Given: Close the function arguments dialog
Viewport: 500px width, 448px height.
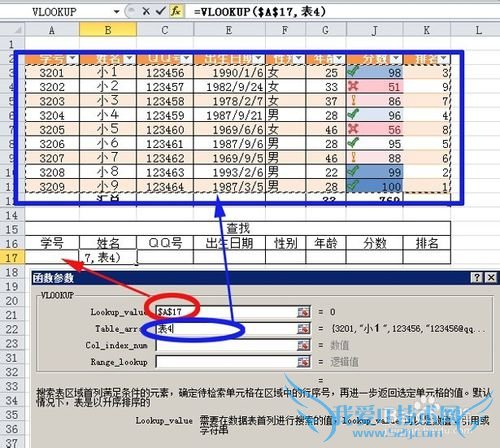Looking at the screenshot, I should tap(491, 277).
